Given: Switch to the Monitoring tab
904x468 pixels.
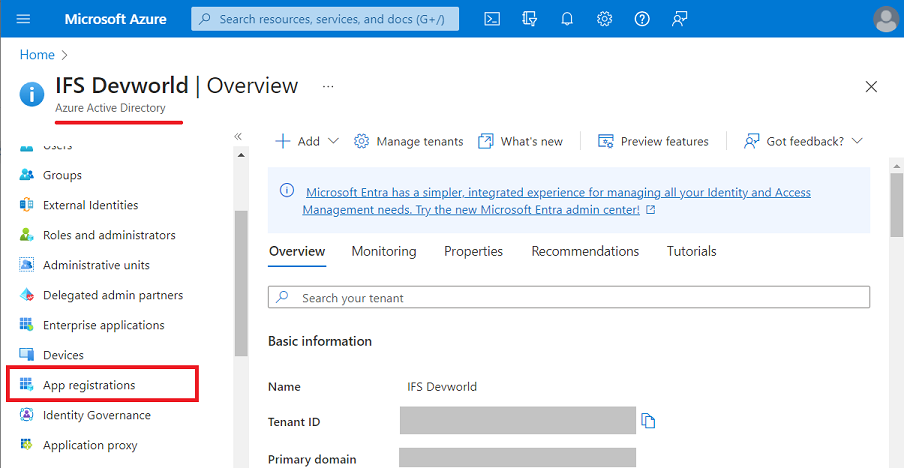Looking at the screenshot, I should pos(384,251).
